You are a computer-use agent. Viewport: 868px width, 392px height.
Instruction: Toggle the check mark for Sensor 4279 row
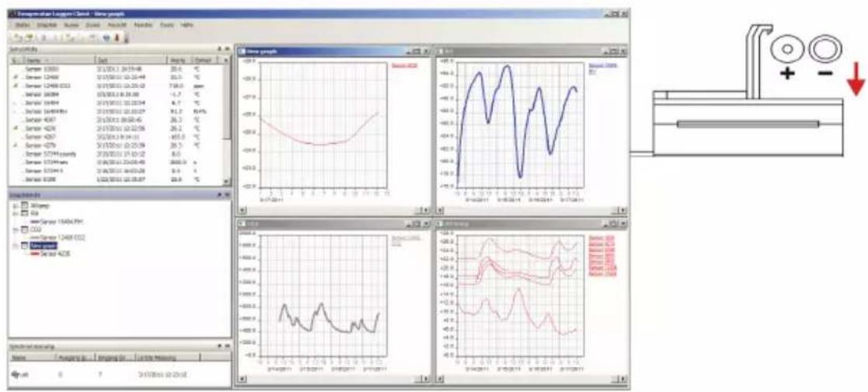[16, 145]
